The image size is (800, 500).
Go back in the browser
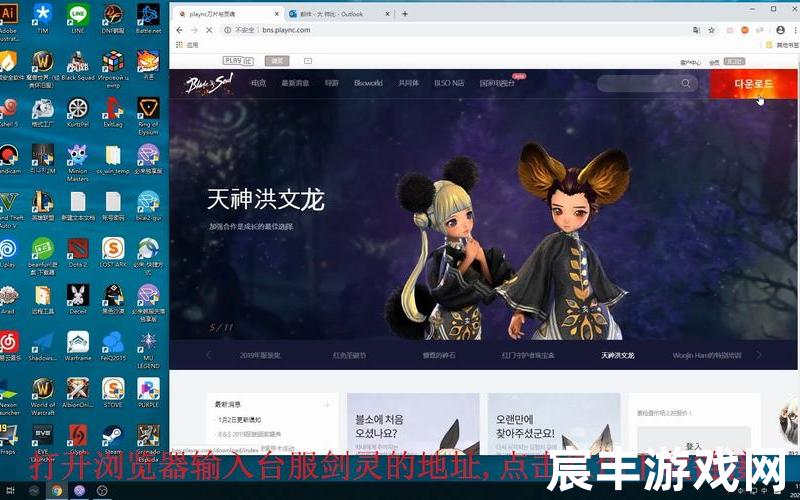pyautogui.click(x=179, y=30)
